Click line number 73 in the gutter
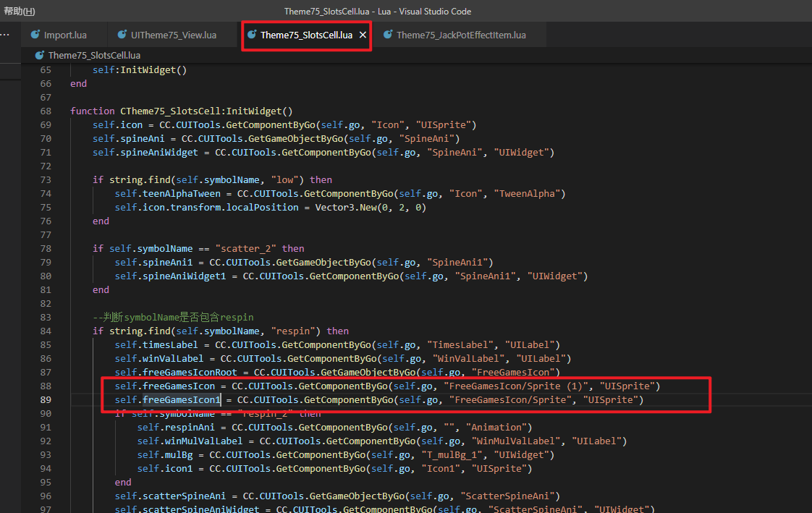Screen dimensions: 812x513 pyautogui.click(x=46, y=180)
